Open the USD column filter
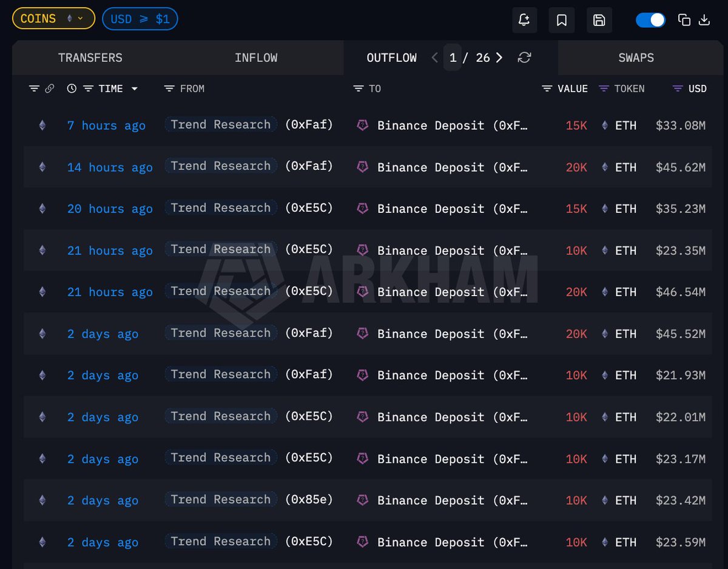Image resolution: width=728 pixels, height=569 pixels. 678,89
